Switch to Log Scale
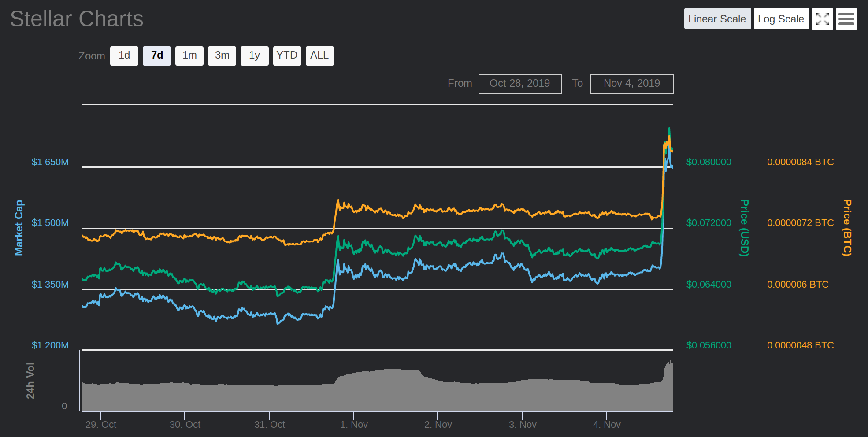Viewport: 868px width, 437px height. coord(781,19)
